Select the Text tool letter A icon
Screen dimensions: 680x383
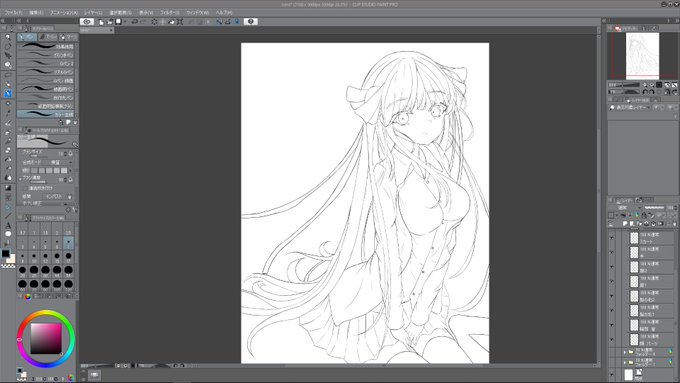[8, 225]
